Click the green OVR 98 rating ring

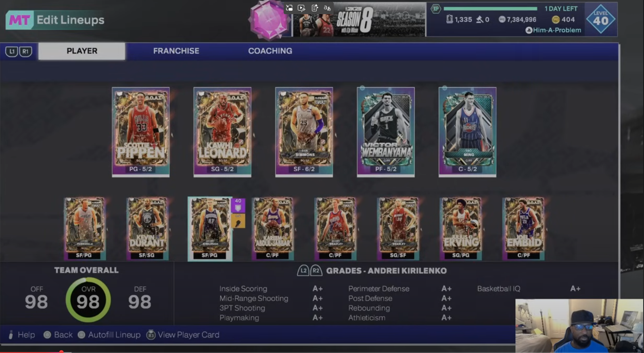click(x=88, y=300)
